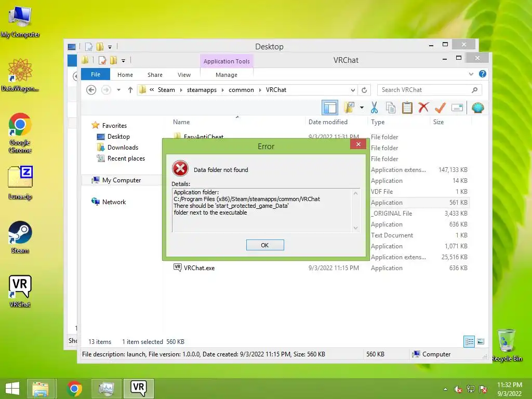Expand the address bar history dropdown
Image resolution: width=532 pixels, height=399 pixels.
(353, 90)
